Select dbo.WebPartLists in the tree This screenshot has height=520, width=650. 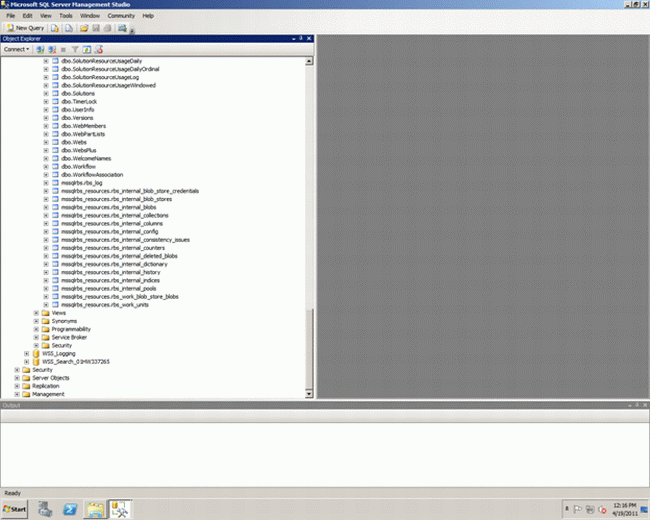pos(83,134)
